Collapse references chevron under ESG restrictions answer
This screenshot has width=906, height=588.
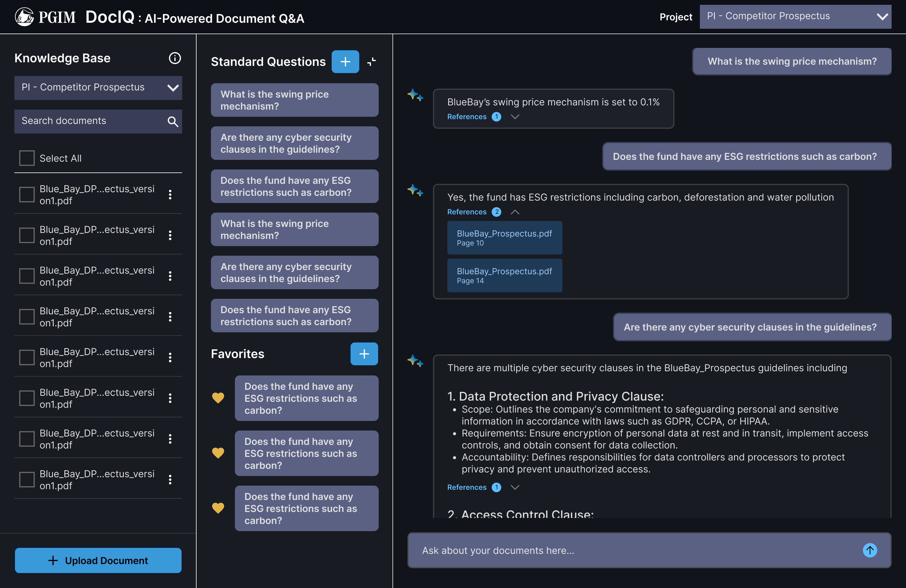point(515,212)
